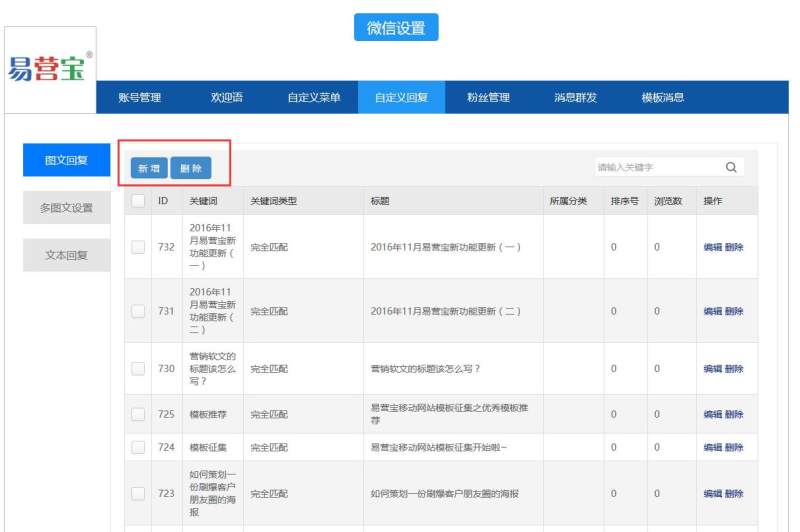800x532 pixels.
Task: Click 删除 link for row ID 731
Action: [x=734, y=311]
